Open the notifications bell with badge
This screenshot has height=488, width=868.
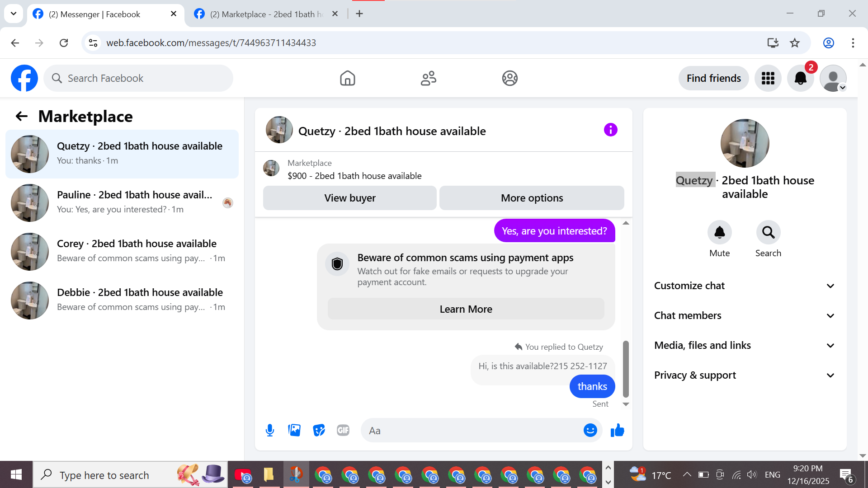coord(801,78)
